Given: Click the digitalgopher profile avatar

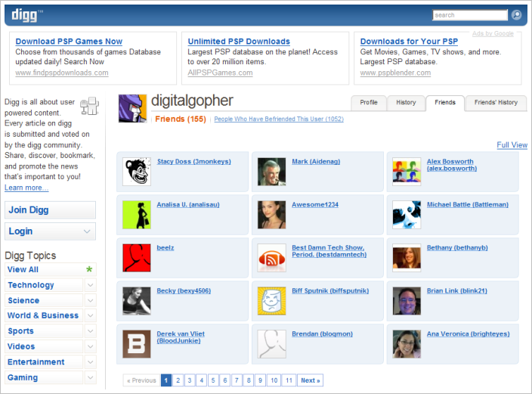Looking at the screenshot, I should pos(133,108).
